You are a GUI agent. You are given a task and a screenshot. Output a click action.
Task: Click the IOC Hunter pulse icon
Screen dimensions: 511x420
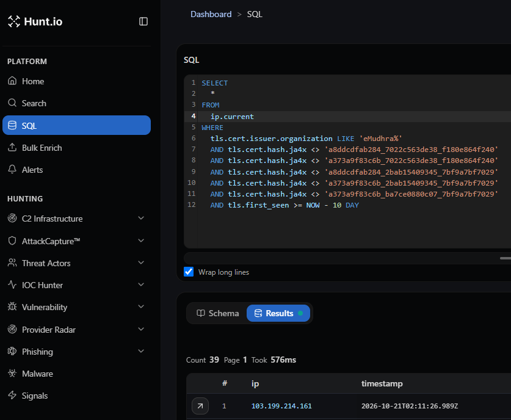(x=12, y=284)
